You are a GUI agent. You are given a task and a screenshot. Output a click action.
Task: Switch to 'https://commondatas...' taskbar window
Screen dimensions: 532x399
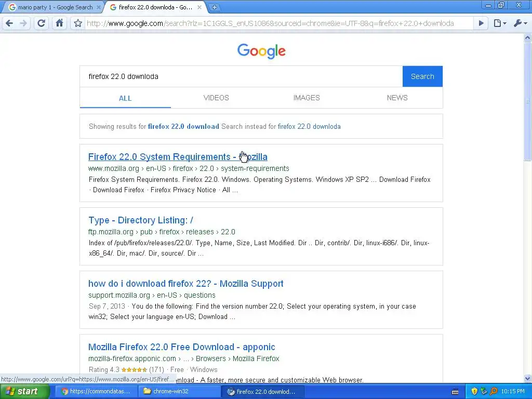coord(96,391)
